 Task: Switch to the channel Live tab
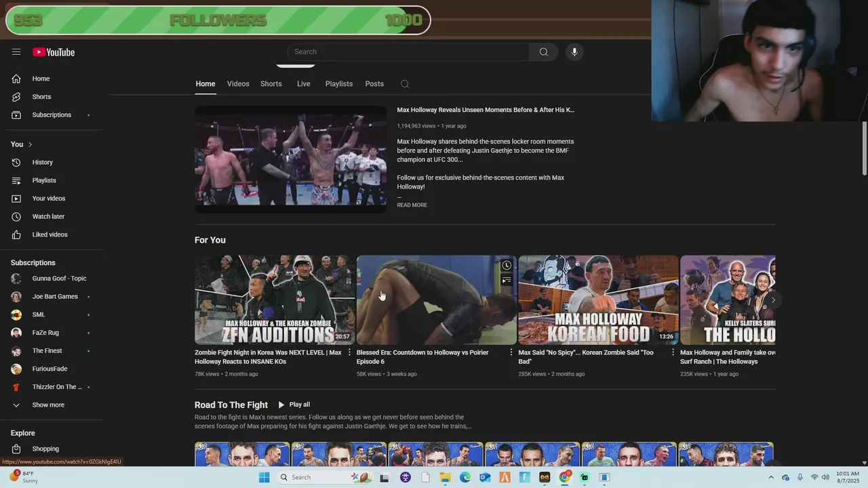303,84
